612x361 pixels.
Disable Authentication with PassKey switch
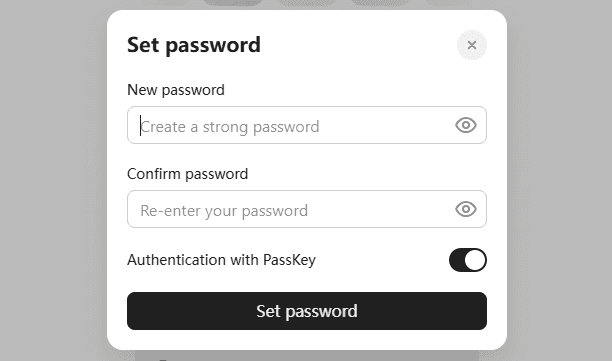coord(468,260)
